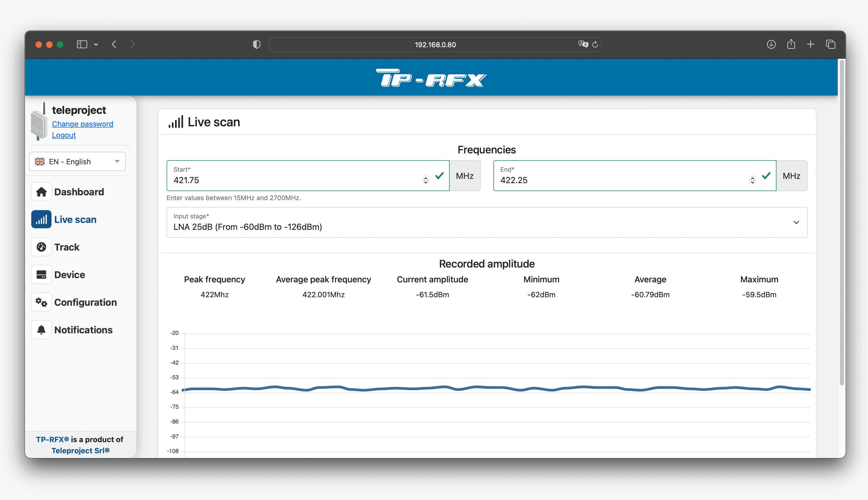
Task: Click the Start frequency stepper arrows
Action: pyautogui.click(x=426, y=180)
